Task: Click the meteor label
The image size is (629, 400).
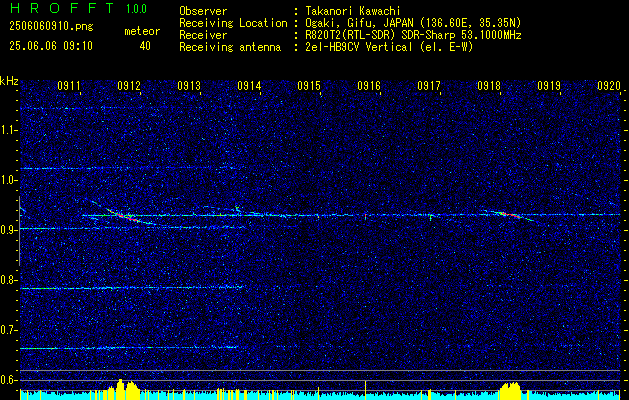Action: coord(142,31)
